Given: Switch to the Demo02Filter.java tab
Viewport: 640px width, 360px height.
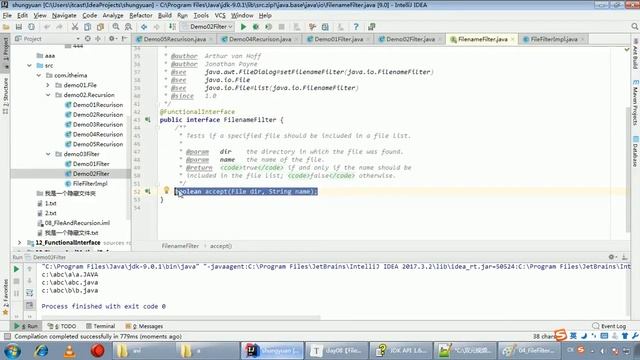Looking at the screenshot, I should point(410,39).
